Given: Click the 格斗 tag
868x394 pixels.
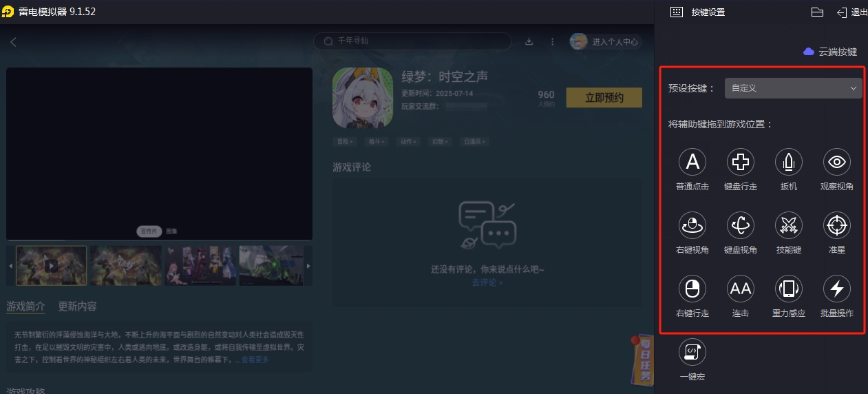Looking at the screenshot, I should click(377, 141).
